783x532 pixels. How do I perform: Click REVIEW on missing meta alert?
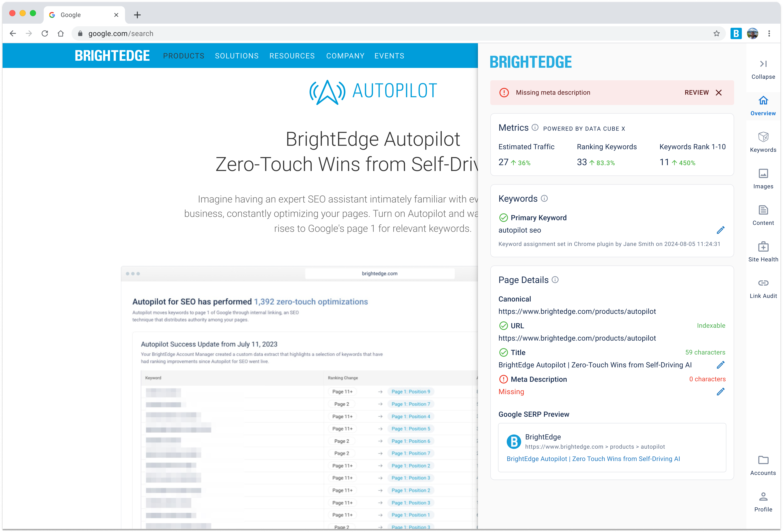tap(696, 93)
